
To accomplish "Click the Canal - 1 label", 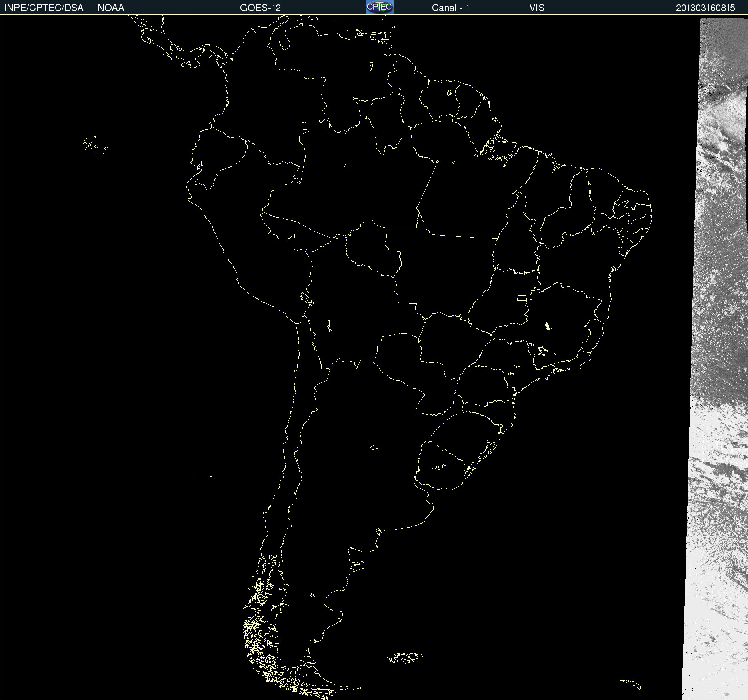I will [451, 8].
